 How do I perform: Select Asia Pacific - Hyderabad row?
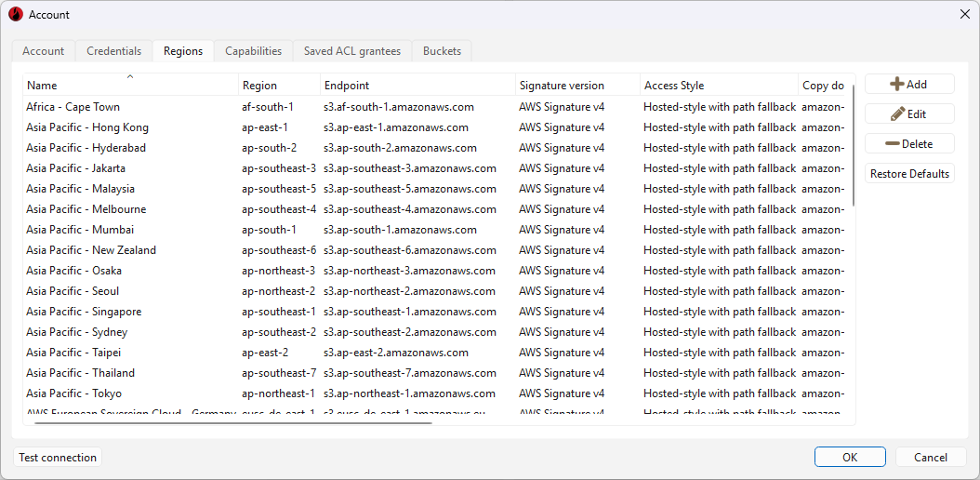[x=436, y=148]
